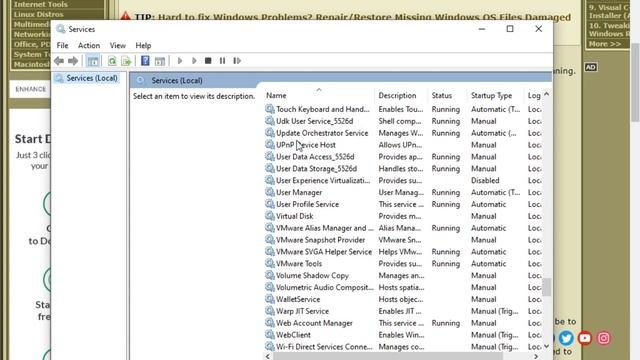Click the Forward arrow toolbar icon
Screen dimensions: 640x360
point(73,61)
